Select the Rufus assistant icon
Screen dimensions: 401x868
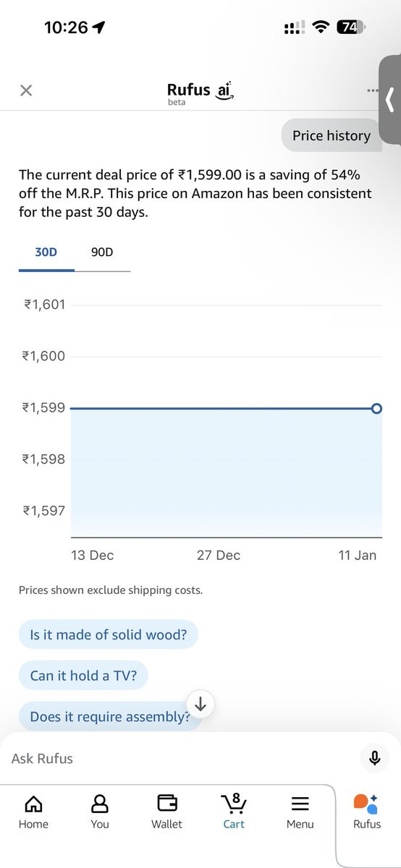tap(366, 810)
